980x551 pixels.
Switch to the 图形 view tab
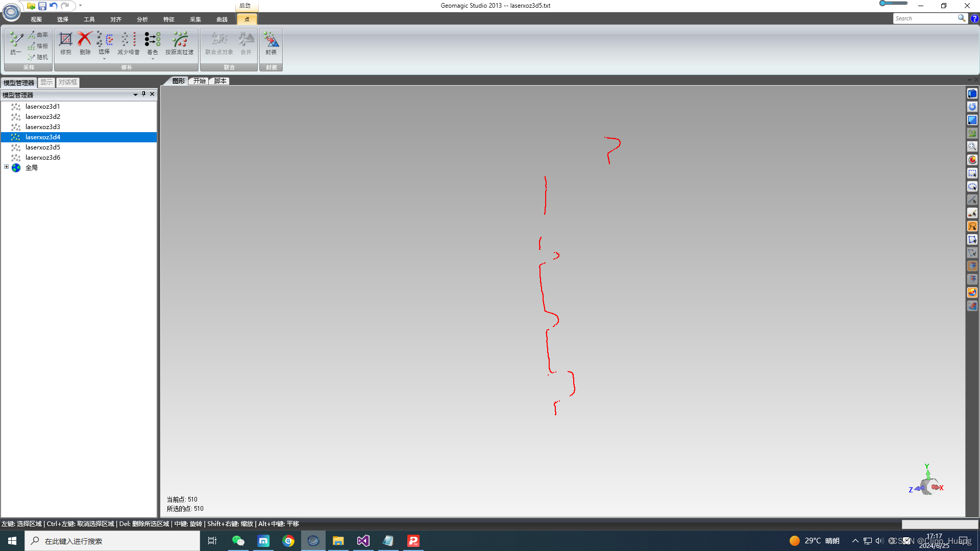pyautogui.click(x=178, y=81)
